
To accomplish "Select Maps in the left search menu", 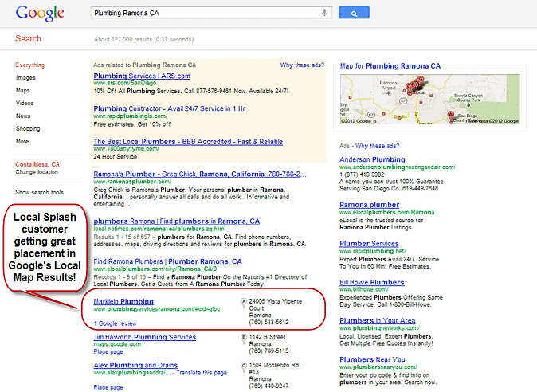I will pos(22,90).
